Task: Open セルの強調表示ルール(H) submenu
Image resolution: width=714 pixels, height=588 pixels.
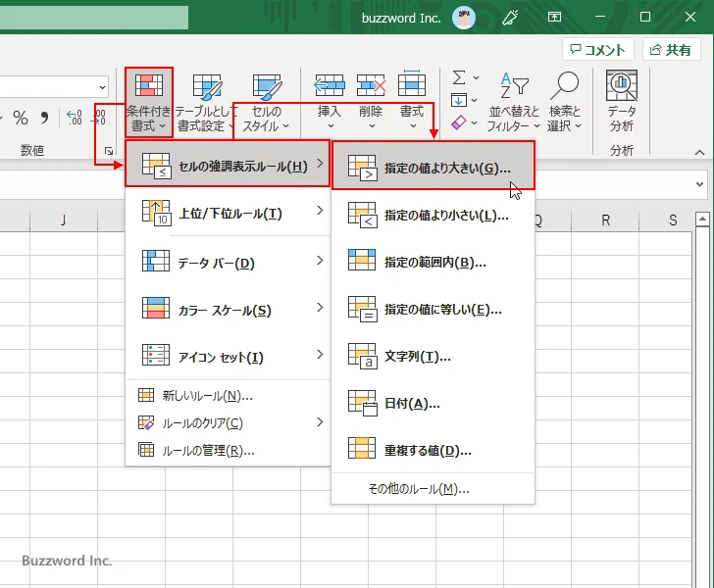Action: tap(228, 164)
